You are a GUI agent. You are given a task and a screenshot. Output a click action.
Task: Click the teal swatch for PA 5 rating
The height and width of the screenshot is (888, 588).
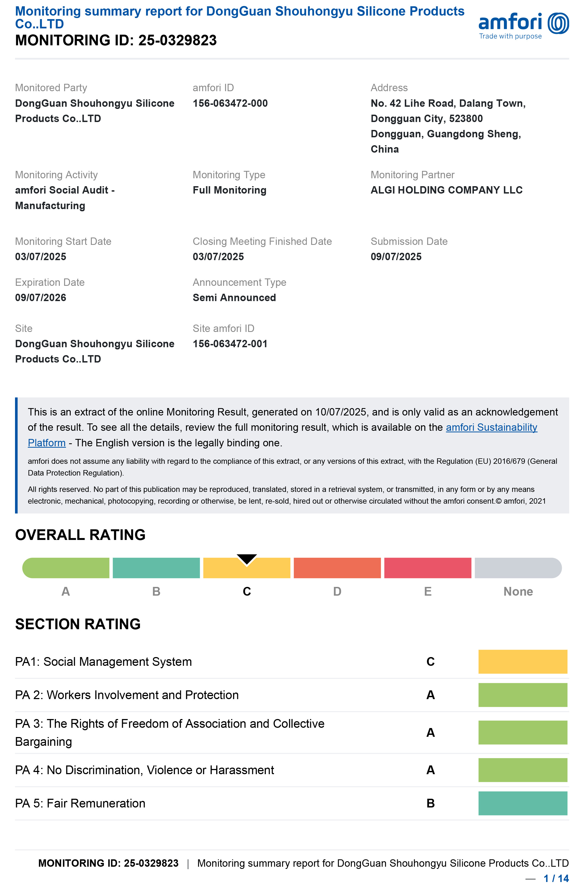point(522,803)
